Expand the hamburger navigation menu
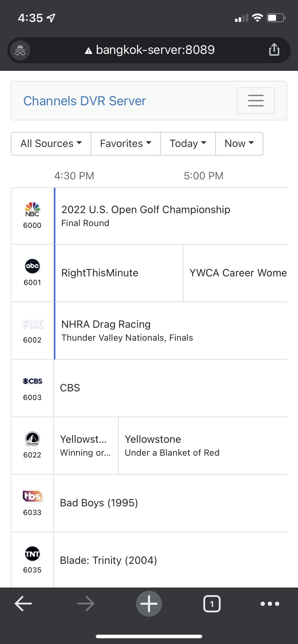Viewport: 298px width, 644px height. [x=256, y=101]
